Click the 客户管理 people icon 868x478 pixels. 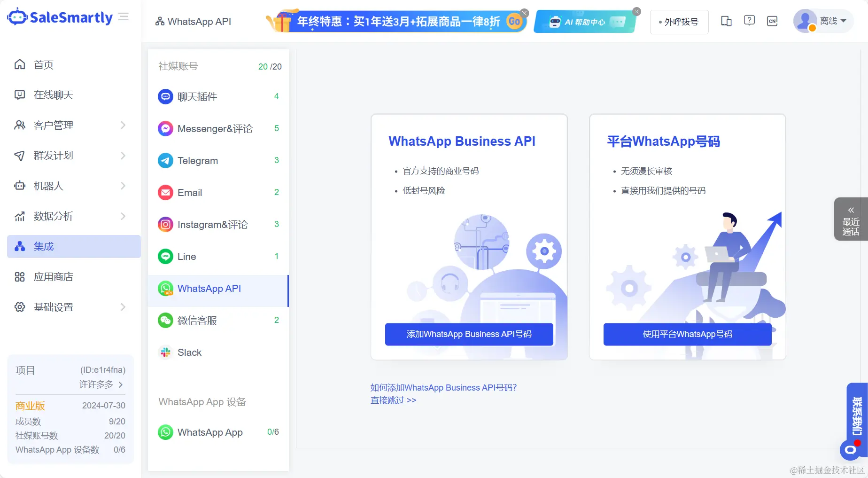[x=20, y=125]
